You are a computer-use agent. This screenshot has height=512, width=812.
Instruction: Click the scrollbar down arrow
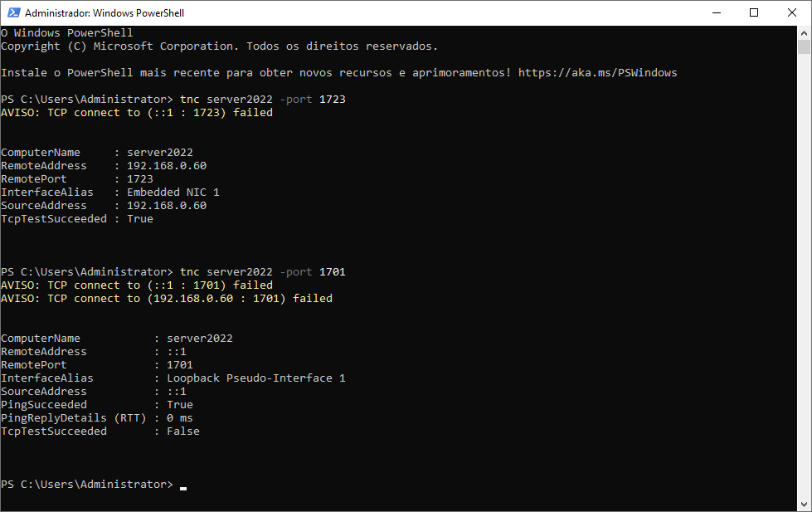(x=804, y=505)
